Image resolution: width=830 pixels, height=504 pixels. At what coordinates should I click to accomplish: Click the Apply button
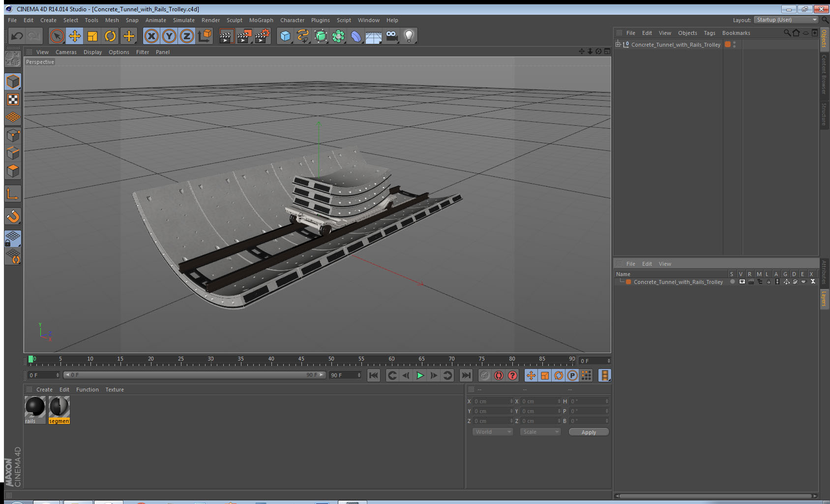(589, 432)
